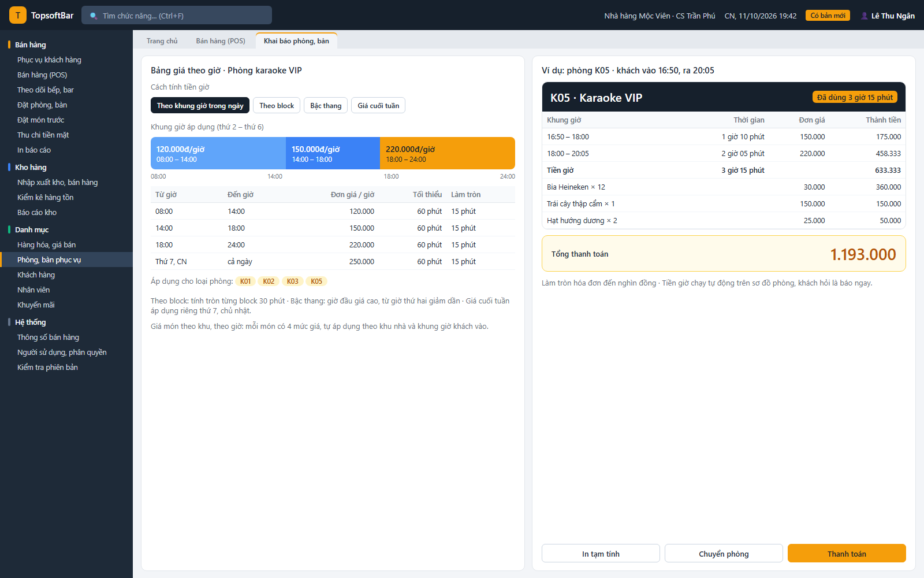Viewport: 924px width, 578px height.
Task: Choose the Bậc thang pricing mode
Action: click(x=326, y=105)
